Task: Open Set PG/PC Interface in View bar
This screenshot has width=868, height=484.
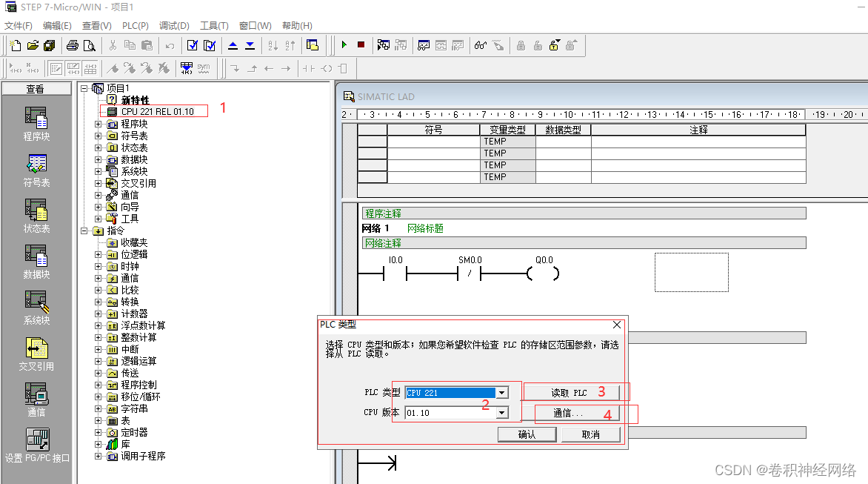Action: pos(37,445)
